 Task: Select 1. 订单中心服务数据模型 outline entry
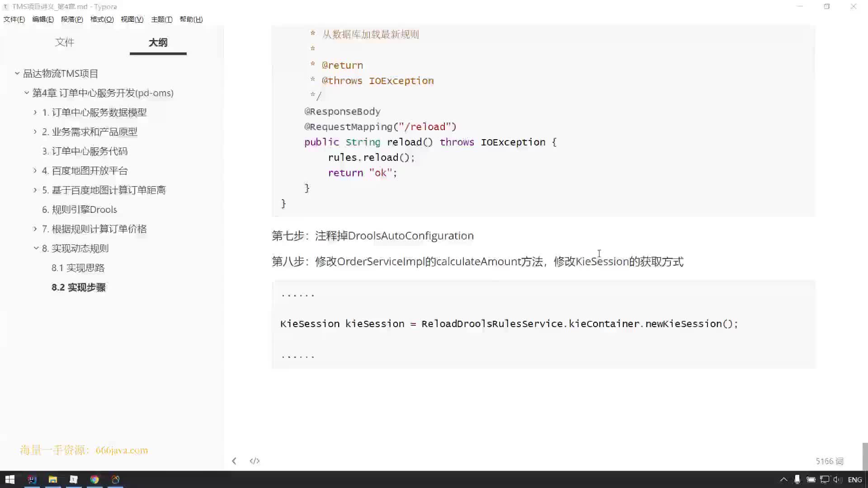[94, 113]
